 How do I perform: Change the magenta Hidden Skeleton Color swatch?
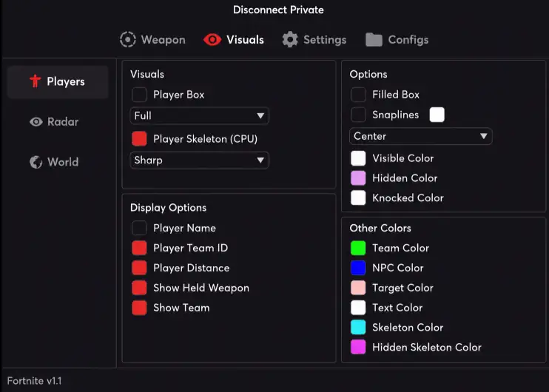coord(358,347)
